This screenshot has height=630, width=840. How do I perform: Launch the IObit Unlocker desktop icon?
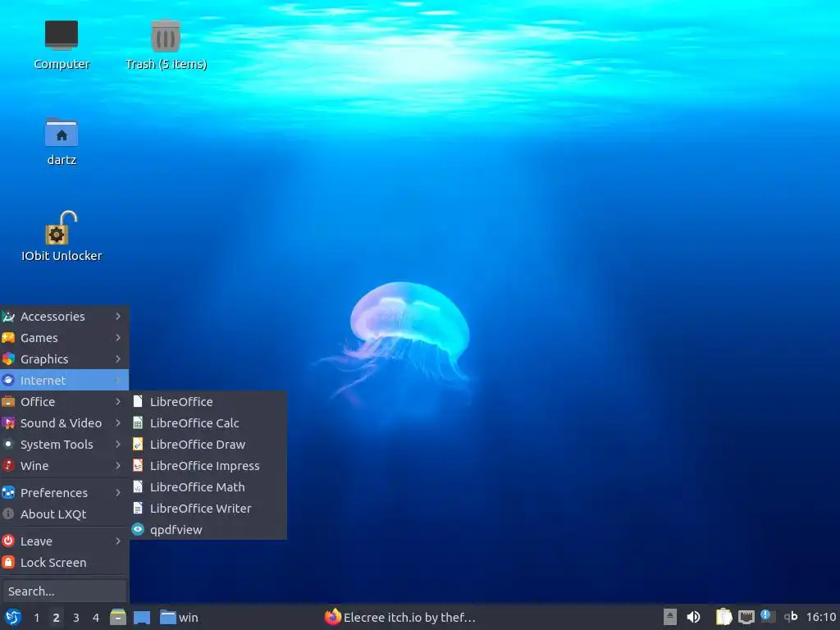(61, 237)
